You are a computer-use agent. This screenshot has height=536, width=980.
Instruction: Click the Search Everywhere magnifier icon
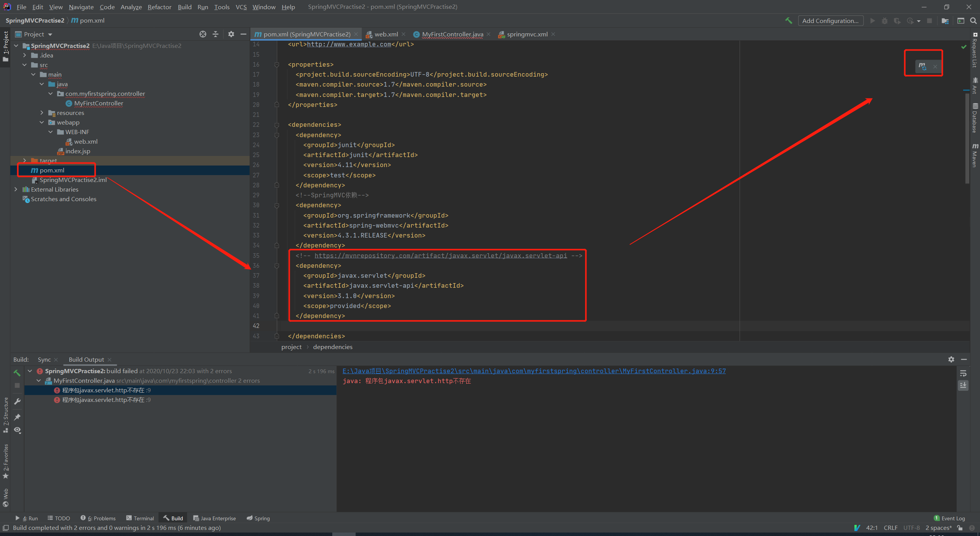click(973, 21)
